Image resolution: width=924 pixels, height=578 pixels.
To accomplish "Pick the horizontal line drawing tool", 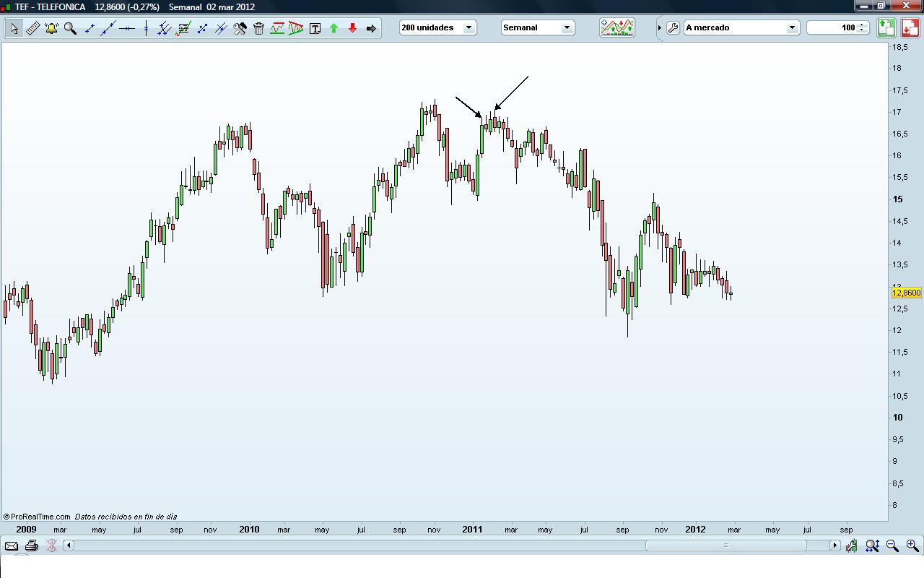I will coord(127,28).
